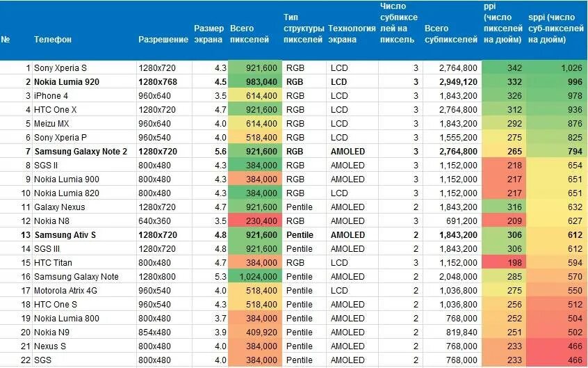This screenshot has height=368, width=588.
Task: Click the 2,949,120 subpixels cell
Action: pos(452,82)
